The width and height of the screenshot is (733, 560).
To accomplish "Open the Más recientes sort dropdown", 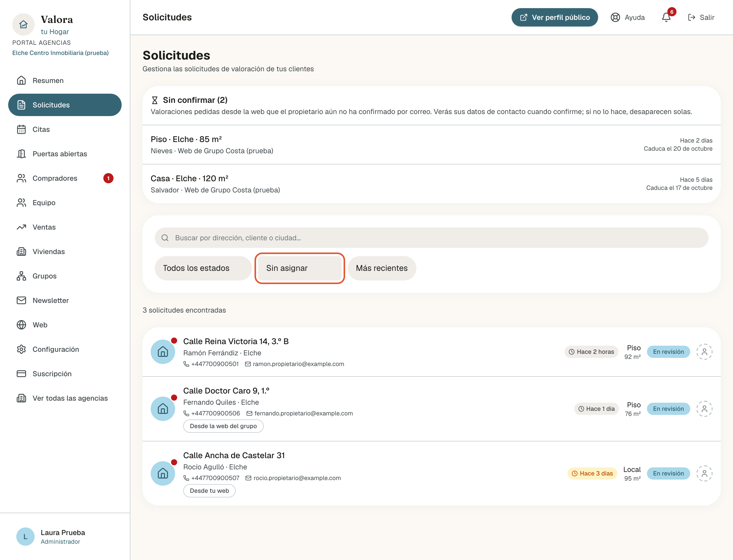I will (382, 268).
